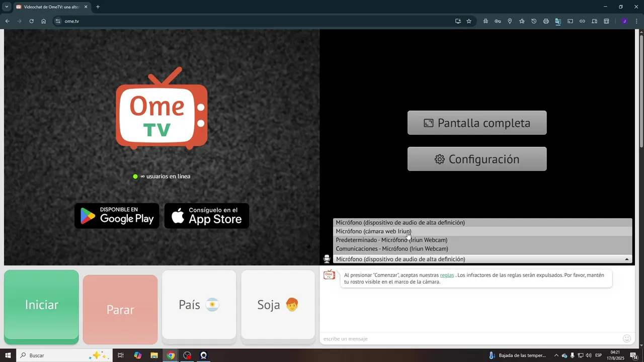Open the Chrome three-dot menu
644x362 pixels.
[x=636, y=21]
